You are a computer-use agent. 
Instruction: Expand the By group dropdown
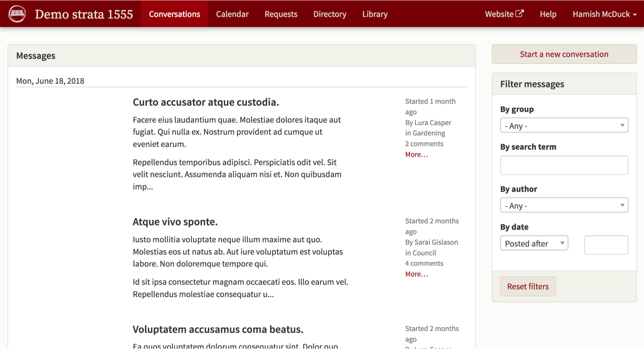[564, 126]
